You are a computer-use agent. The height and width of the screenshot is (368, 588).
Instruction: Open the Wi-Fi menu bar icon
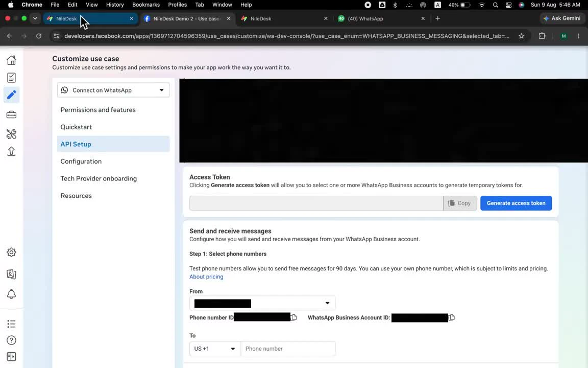[x=482, y=5]
